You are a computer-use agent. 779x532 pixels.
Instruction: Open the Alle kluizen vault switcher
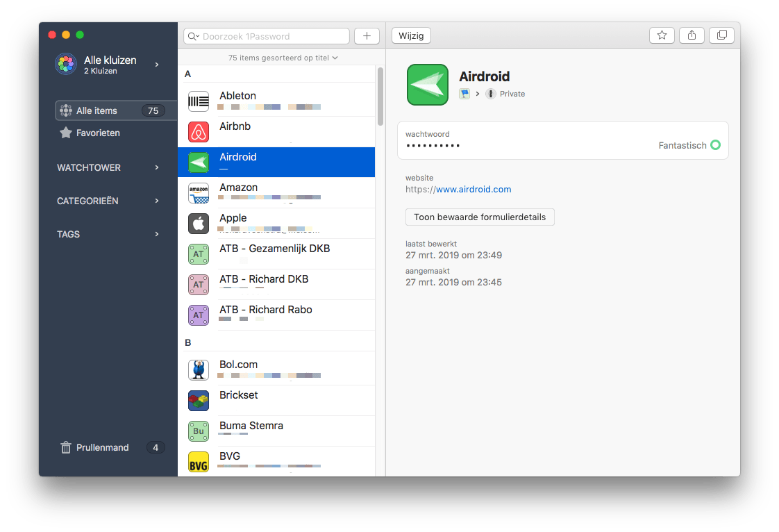[108, 64]
